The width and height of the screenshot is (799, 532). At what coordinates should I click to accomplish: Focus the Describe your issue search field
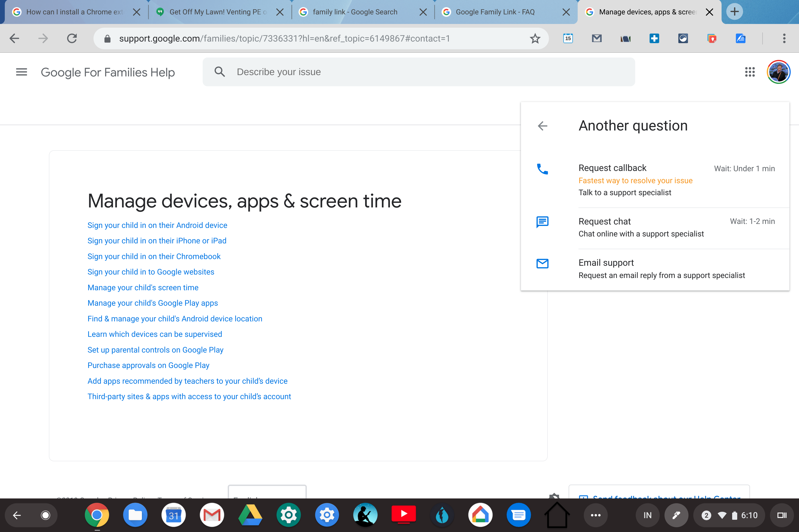point(419,72)
